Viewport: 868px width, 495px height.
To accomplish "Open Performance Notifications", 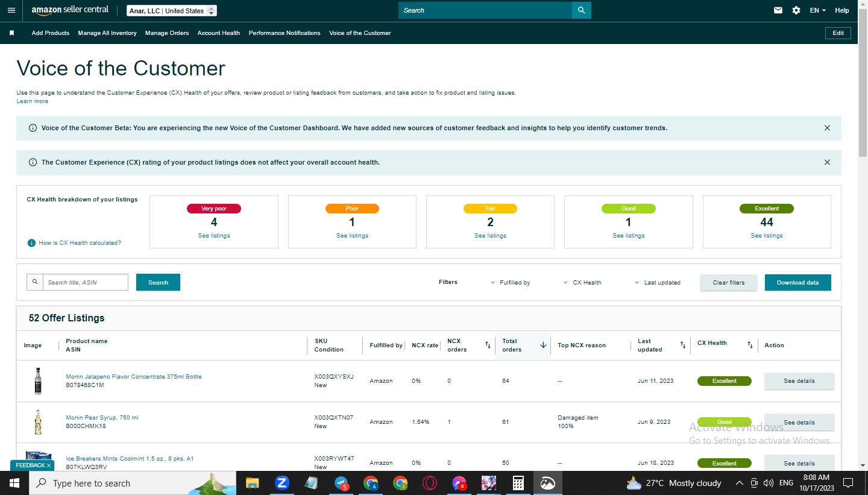I will click(285, 33).
